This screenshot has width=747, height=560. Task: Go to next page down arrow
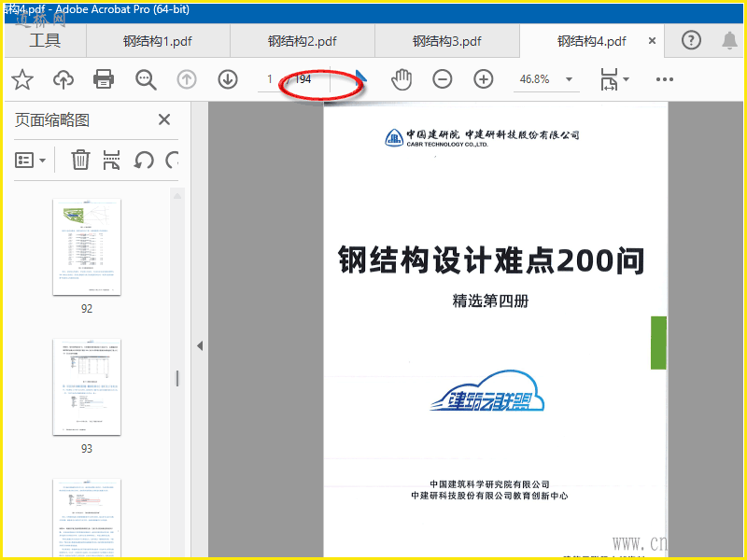click(x=228, y=79)
